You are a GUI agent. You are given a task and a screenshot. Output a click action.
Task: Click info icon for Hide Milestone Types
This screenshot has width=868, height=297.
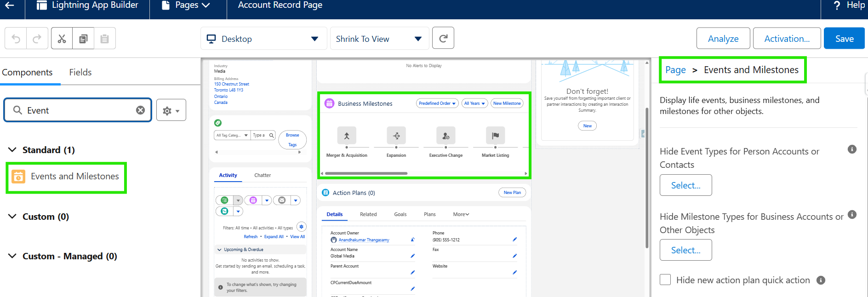pos(852,215)
